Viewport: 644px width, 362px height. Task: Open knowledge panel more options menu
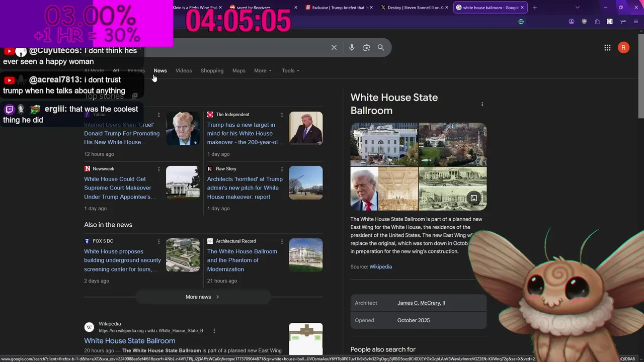pos(482,104)
